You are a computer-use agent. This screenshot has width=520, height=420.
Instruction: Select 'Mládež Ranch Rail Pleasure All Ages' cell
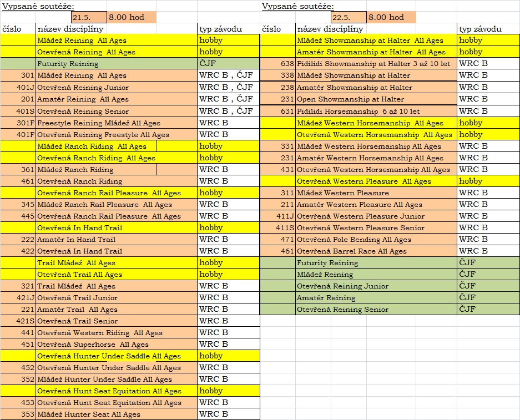[x=117, y=204]
